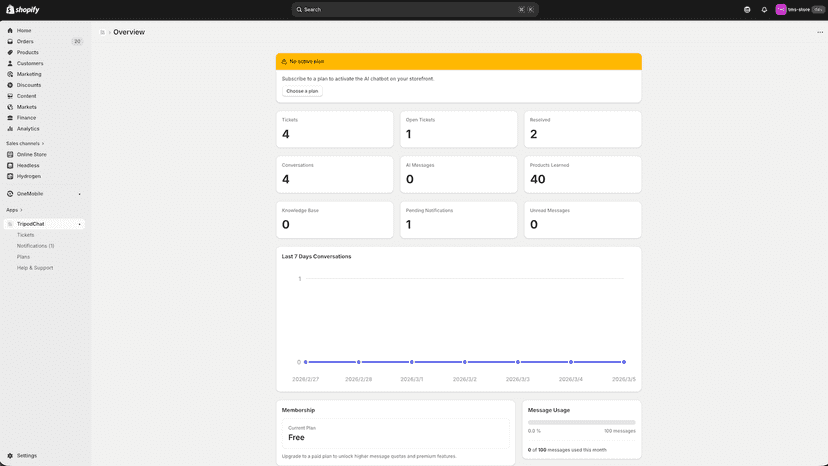Click the TripodChat breadcrumb icon beside Overview
The width and height of the screenshot is (828, 466).
tap(102, 32)
